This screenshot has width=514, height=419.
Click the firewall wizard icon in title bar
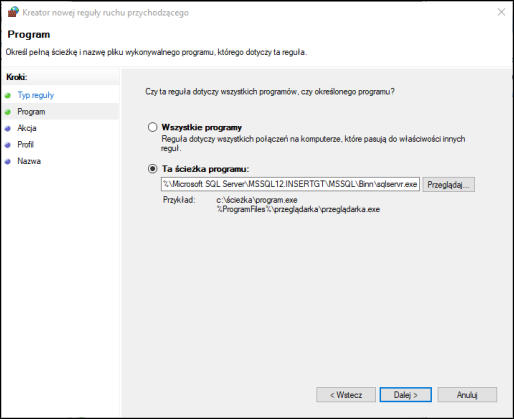(13, 12)
